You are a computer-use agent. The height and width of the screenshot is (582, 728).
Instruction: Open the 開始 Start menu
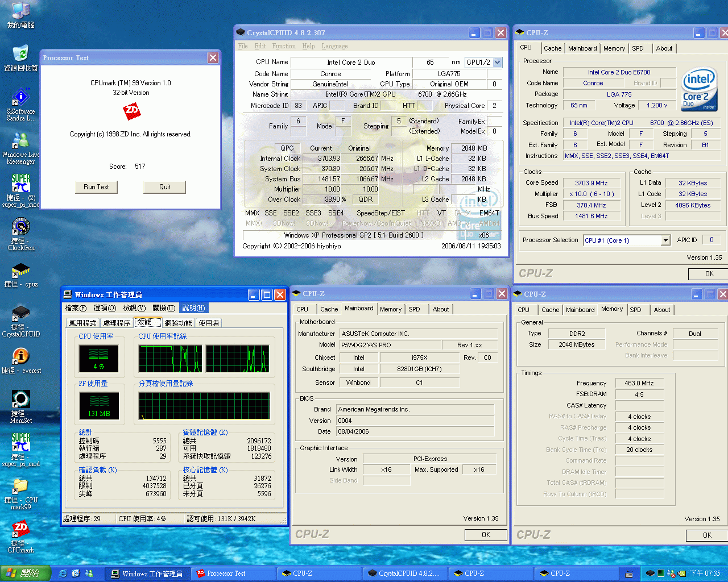point(26,573)
